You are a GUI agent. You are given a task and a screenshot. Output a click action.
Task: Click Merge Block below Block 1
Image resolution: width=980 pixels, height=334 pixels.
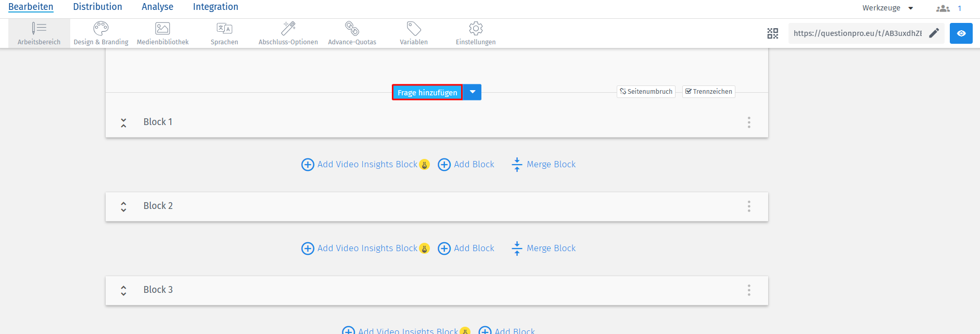click(544, 165)
